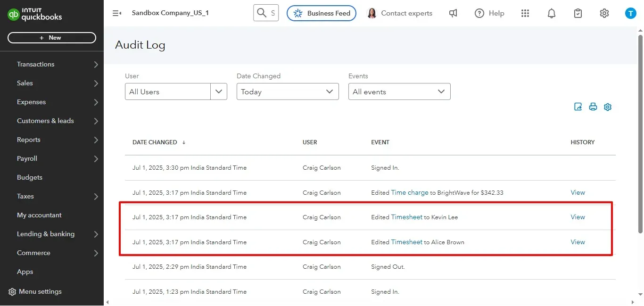Click the EVENT column header
This screenshot has height=306, width=644.
click(x=380, y=142)
